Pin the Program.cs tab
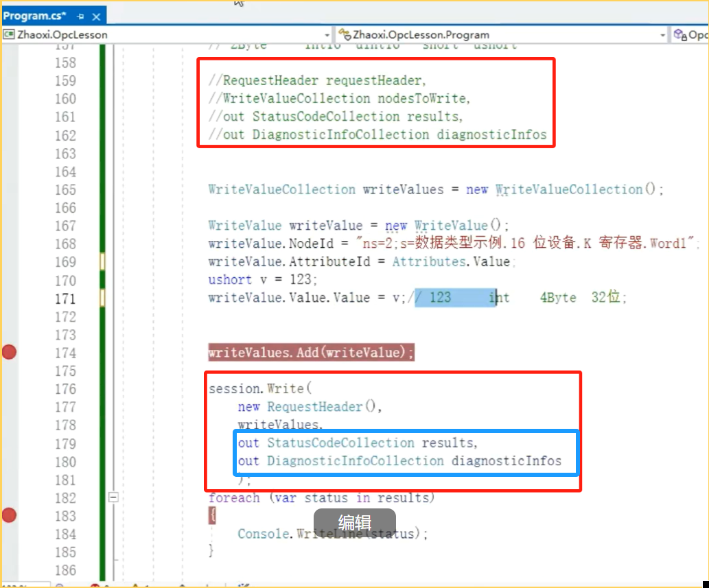The image size is (709, 588). coord(80,16)
